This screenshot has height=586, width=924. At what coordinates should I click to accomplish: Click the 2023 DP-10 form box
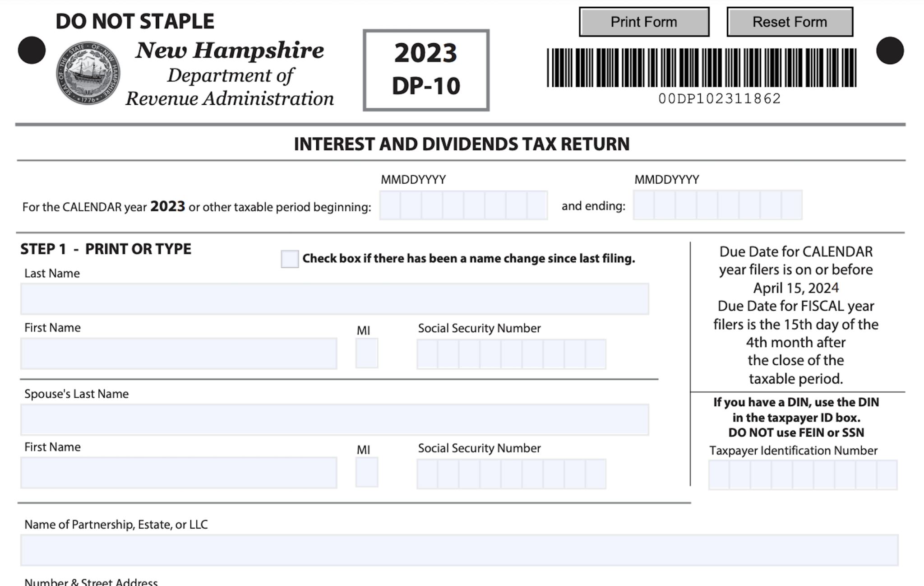pyautogui.click(x=425, y=70)
